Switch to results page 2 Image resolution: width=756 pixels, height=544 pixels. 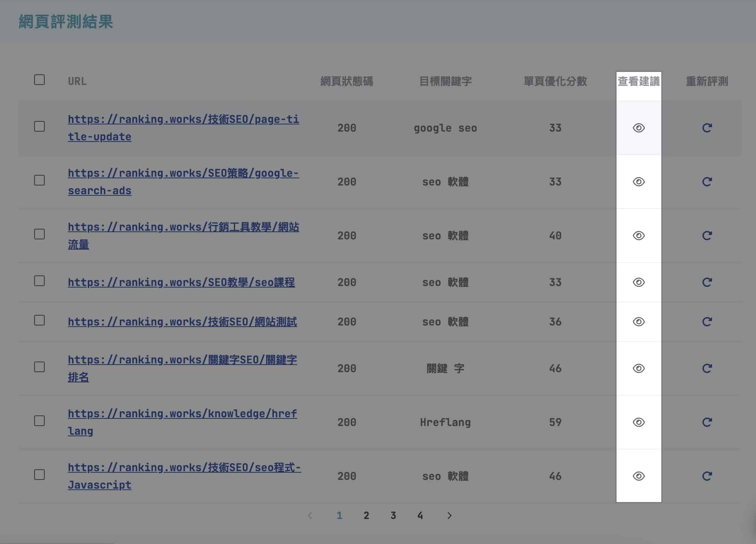pos(366,516)
